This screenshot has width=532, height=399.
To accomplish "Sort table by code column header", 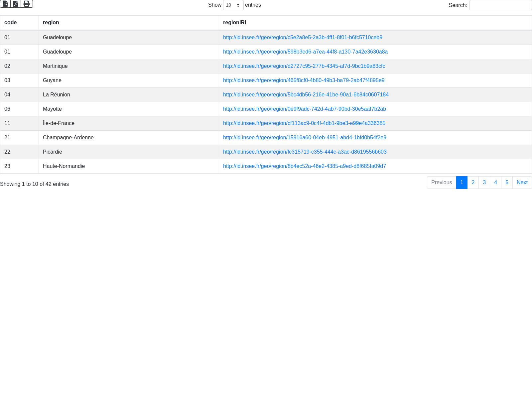I will (11, 23).
